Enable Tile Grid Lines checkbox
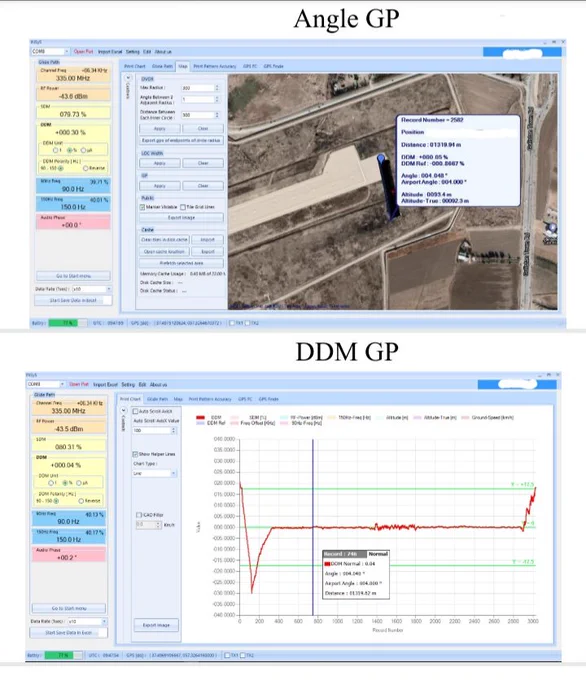 tap(183, 207)
